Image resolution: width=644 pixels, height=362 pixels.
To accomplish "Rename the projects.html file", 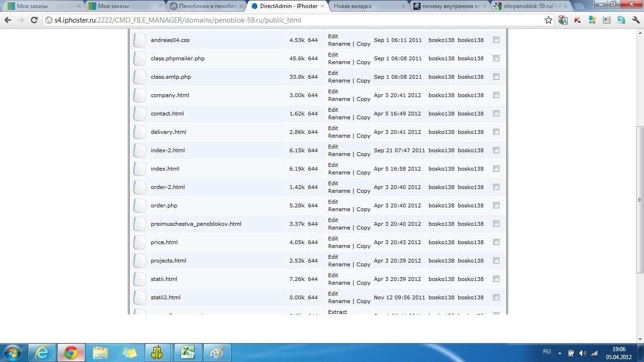I will pos(339,264).
